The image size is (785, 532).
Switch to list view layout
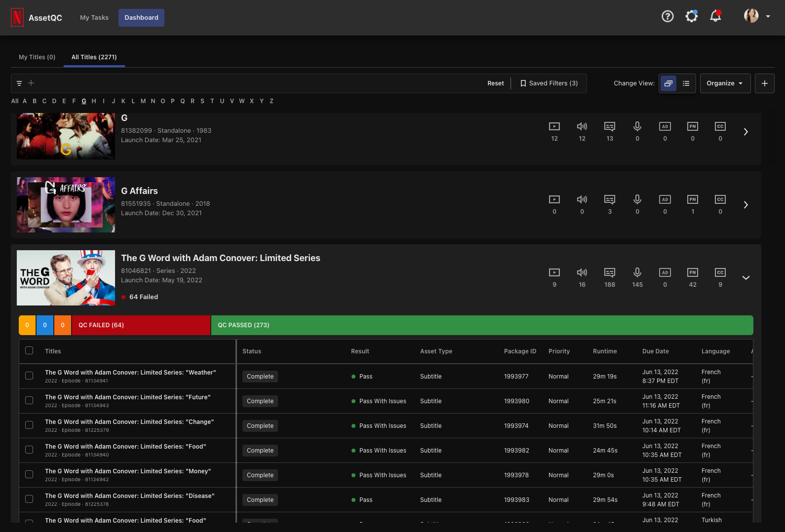click(x=686, y=83)
